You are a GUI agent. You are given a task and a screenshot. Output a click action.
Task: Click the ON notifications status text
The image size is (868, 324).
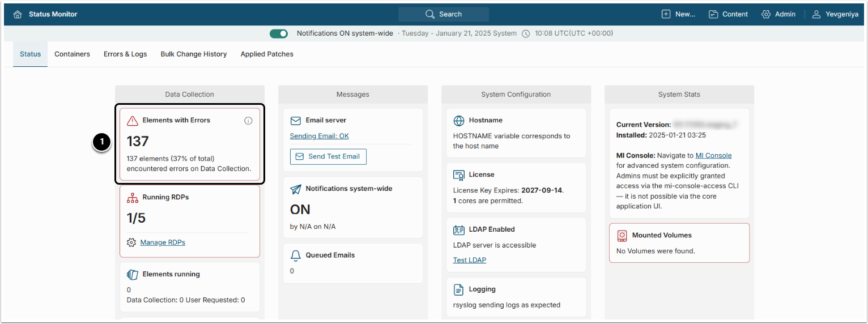pos(300,210)
